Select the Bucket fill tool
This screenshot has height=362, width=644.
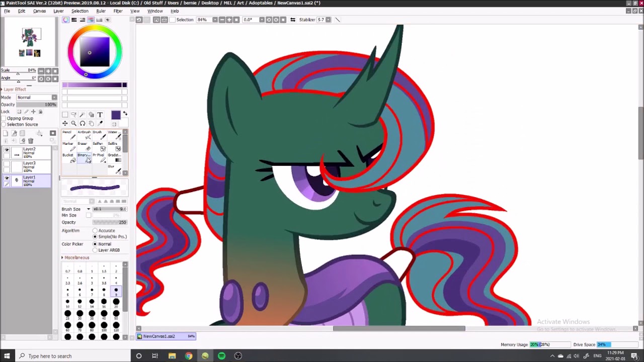[x=69, y=158]
